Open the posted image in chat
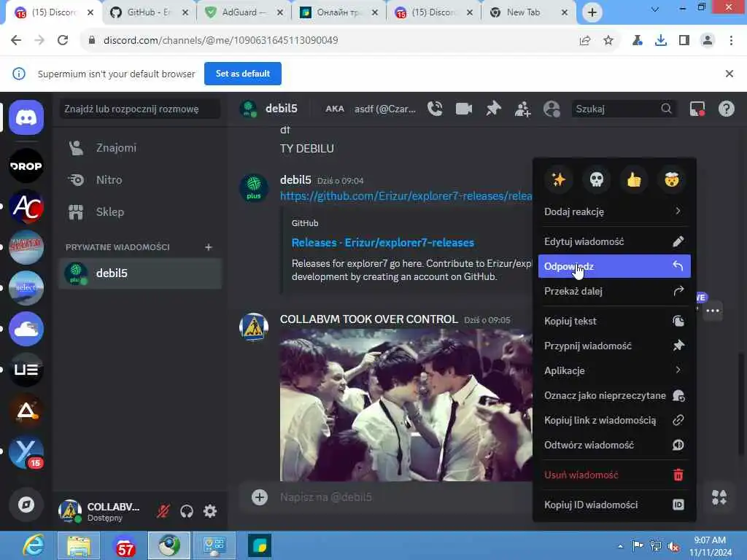 (406, 405)
